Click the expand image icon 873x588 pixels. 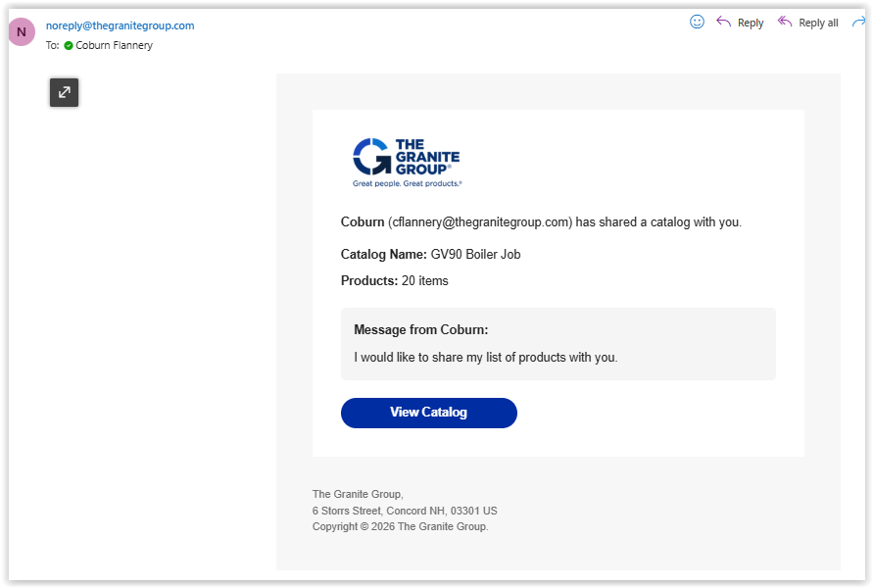click(x=64, y=92)
